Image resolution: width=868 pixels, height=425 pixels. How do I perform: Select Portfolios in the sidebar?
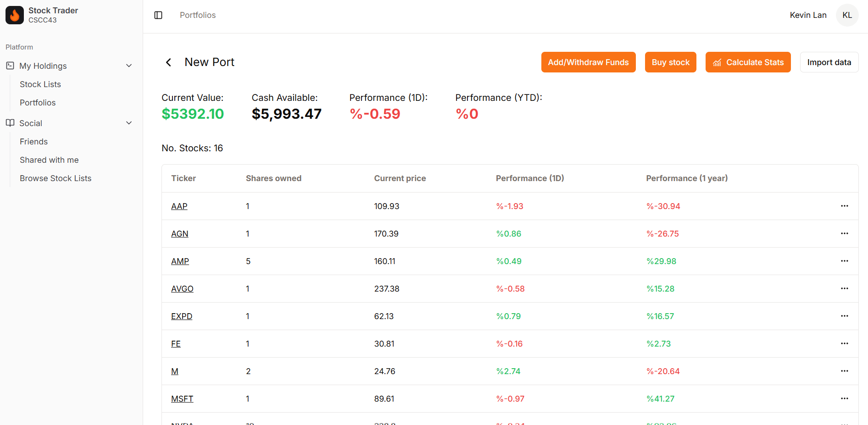pos(38,102)
